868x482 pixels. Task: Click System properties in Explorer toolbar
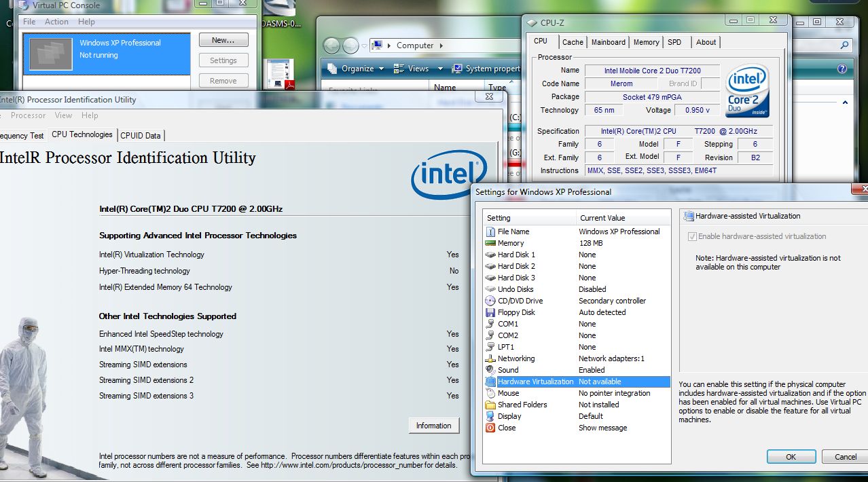pyautogui.click(x=486, y=69)
